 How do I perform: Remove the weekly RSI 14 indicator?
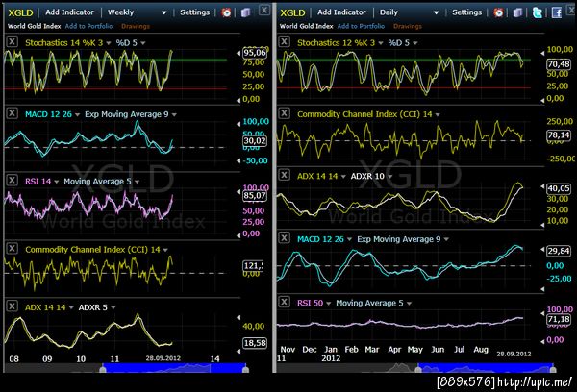(12, 181)
